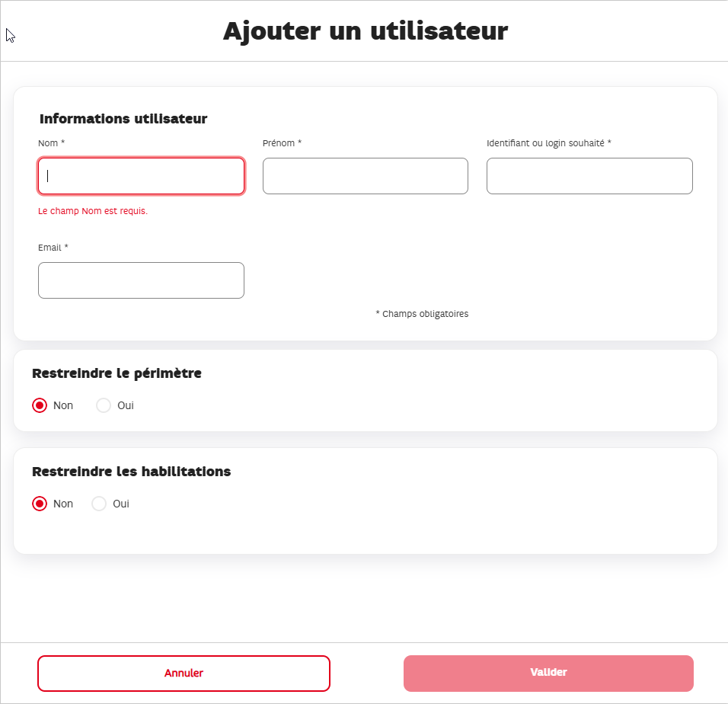This screenshot has width=728, height=704.
Task: Click into the Nom text field
Action: coord(141,176)
